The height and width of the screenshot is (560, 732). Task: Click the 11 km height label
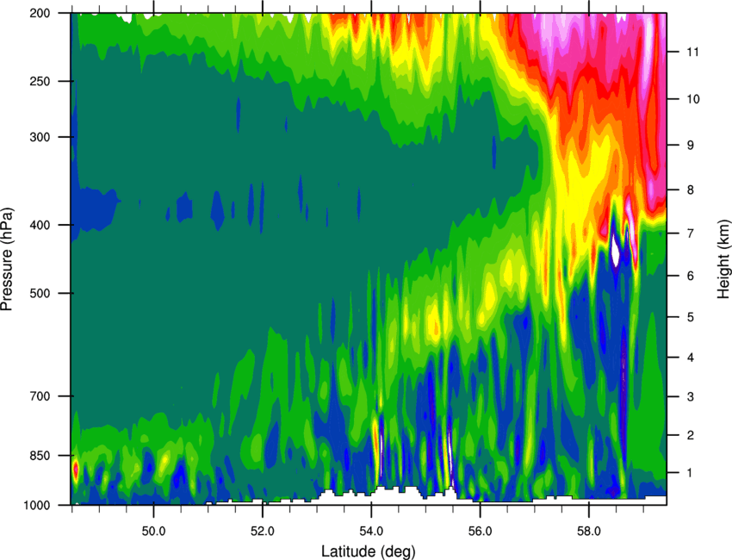tap(693, 52)
